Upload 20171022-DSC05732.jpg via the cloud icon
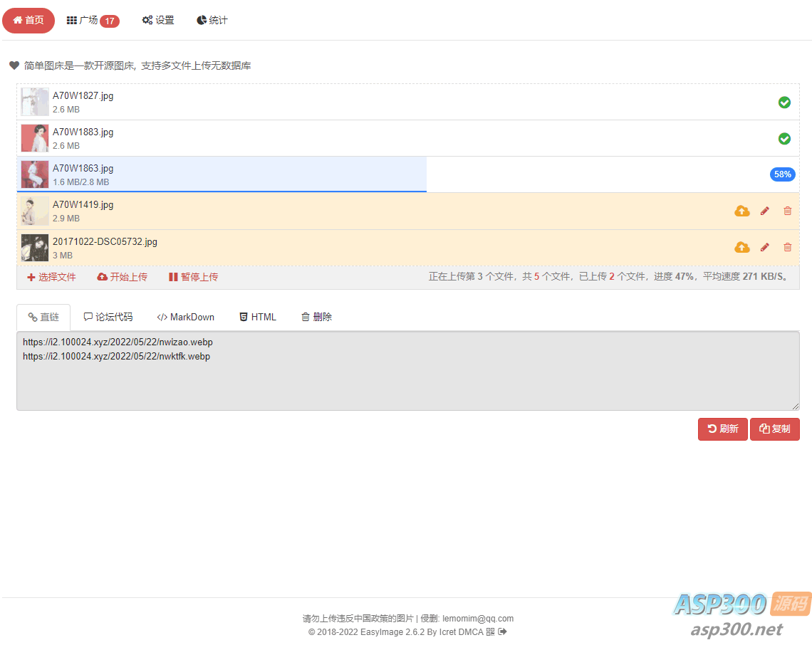This screenshot has width=812, height=645. tap(741, 247)
